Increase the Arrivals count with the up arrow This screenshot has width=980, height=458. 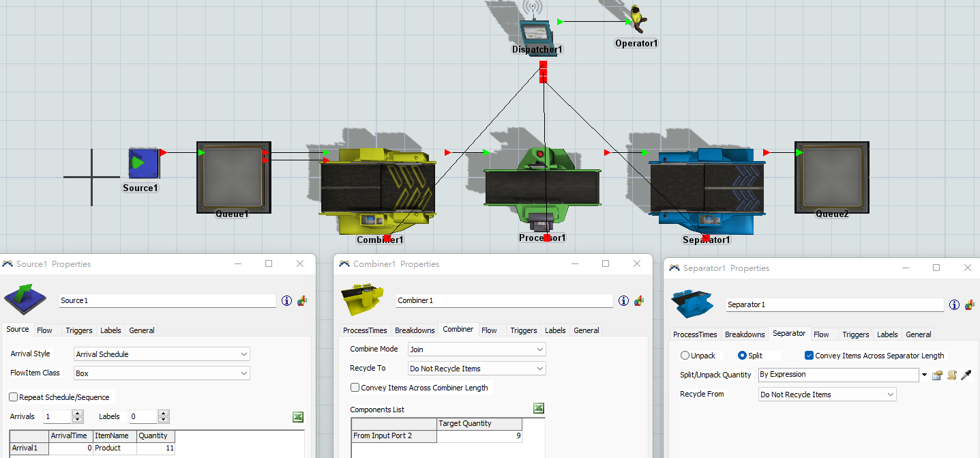[78, 414]
